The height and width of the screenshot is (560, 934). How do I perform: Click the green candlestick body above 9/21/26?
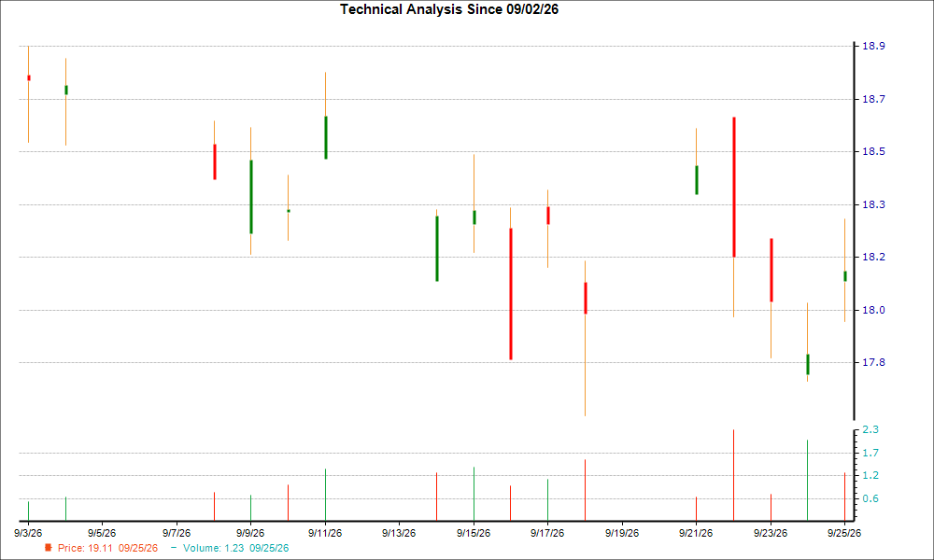697,180
